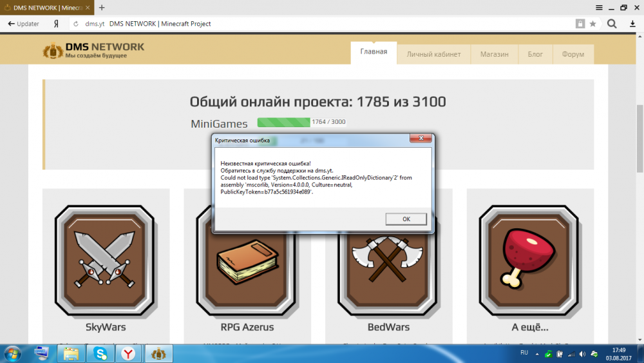This screenshot has width=644, height=363.
Task: Go to the Магазин tab
Action: click(494, 54)
